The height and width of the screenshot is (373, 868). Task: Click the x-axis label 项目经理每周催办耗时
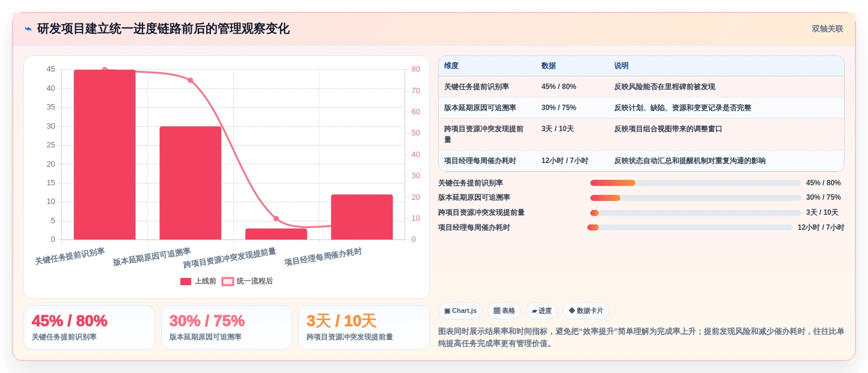point(323,257)
